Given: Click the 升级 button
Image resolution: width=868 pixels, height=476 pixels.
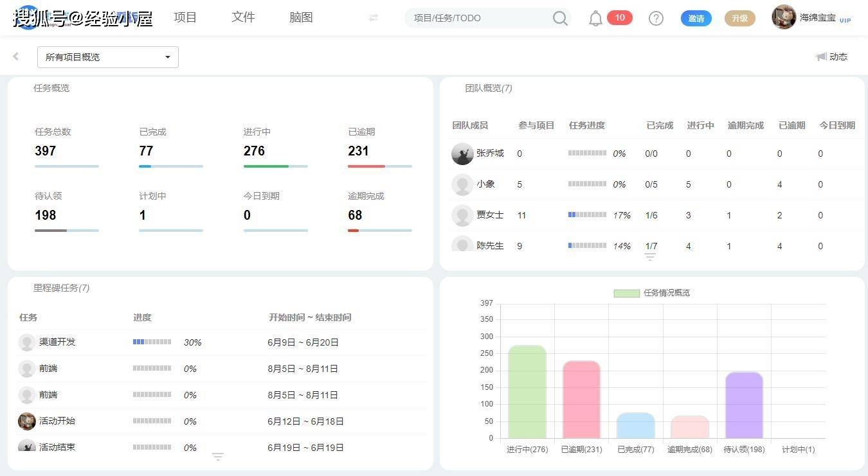Looking at the screenshot, I should pyautogui.click(x=739, y=19).
